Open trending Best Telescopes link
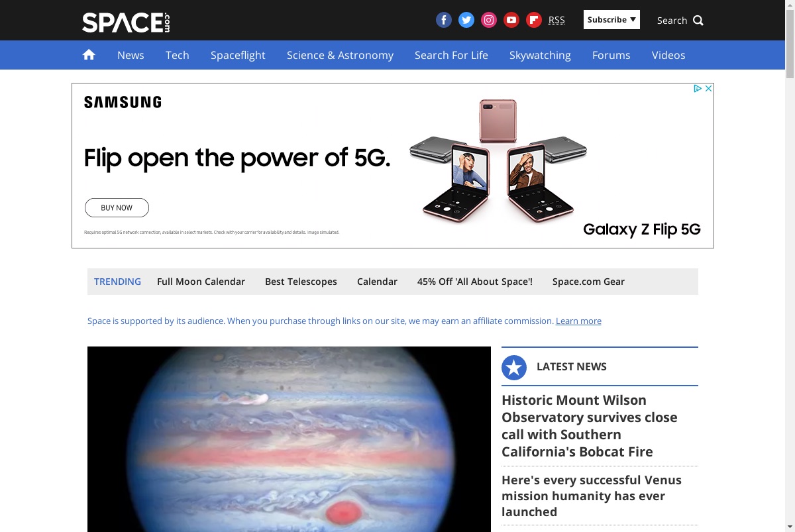This screenshot has height=532, width=795. tap(301, 282)
